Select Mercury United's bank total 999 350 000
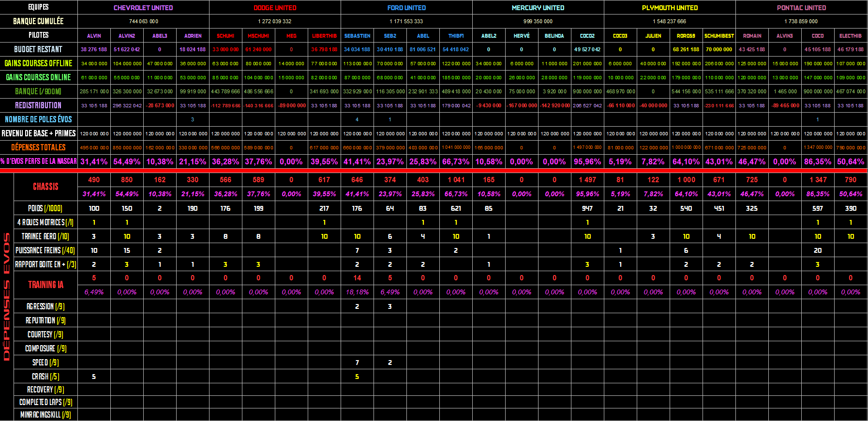The width and height of the screenshot is (868, 421). coord(538,21)
